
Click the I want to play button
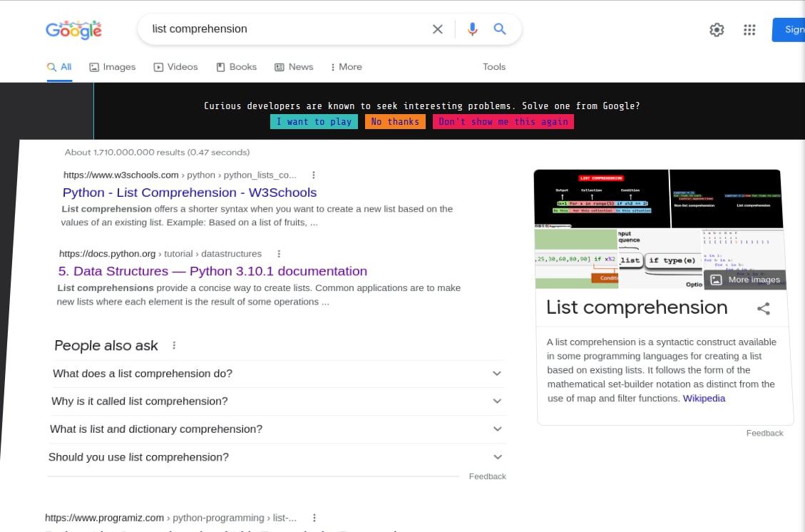click(314, 122)
